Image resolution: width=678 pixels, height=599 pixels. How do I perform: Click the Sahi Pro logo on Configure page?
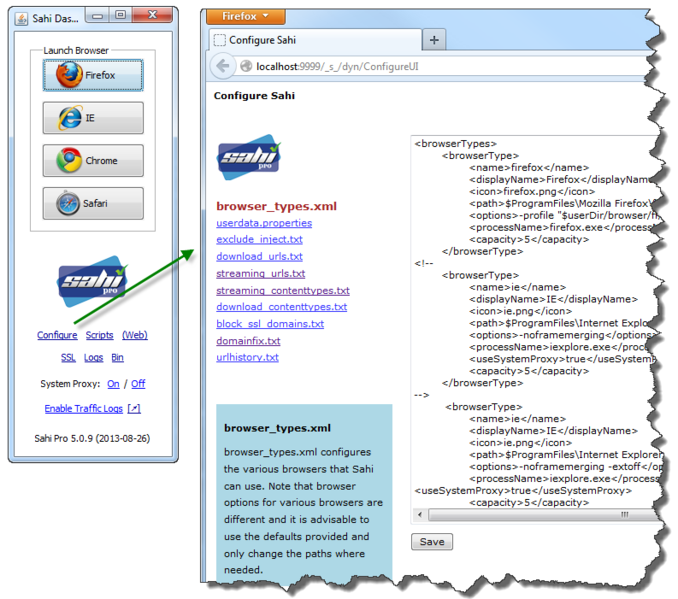[249, 157]
